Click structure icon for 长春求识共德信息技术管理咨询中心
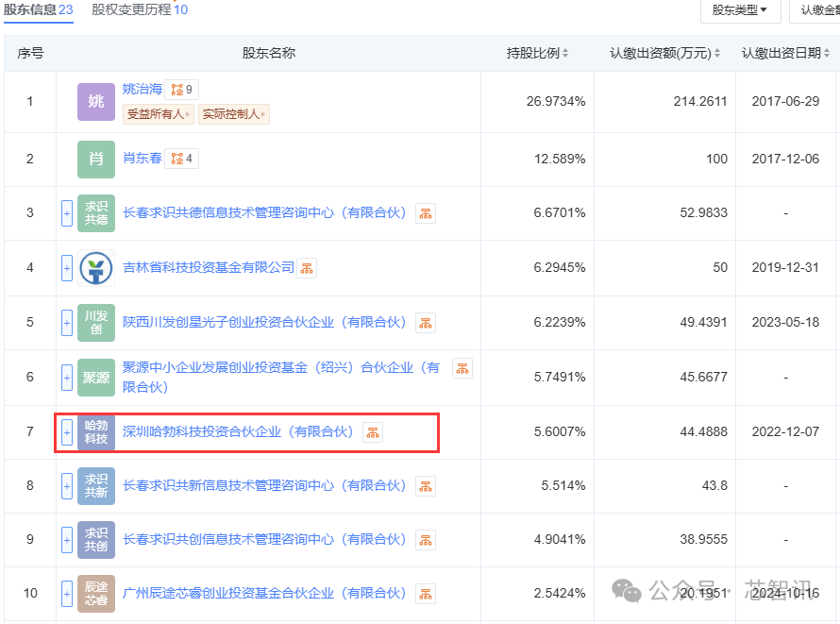Screen dimensions: 840x624 point(426,213)
